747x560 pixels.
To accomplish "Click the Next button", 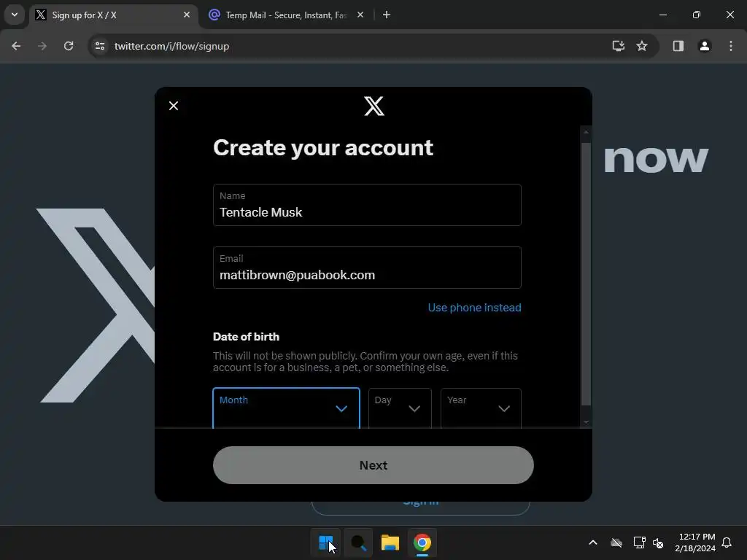I will click(373, 465).
